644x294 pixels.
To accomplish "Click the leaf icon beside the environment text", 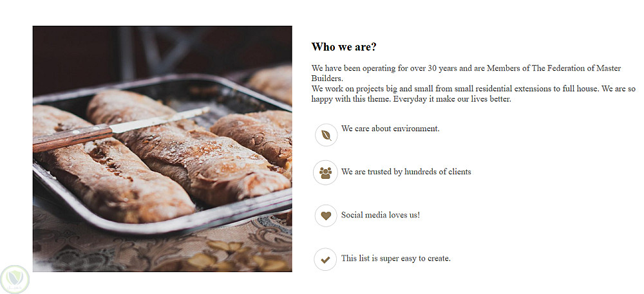I will (x=326, y=135).
